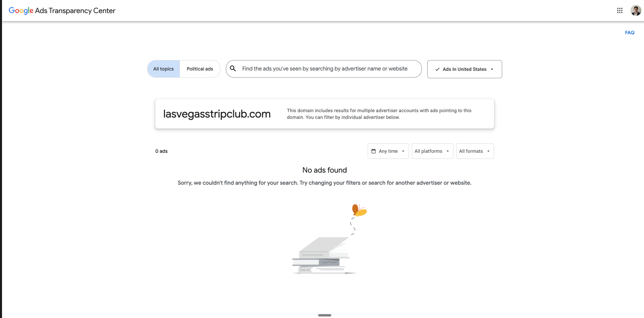Viewport: 644px width, 318px height.
Task: Click the search magnifier icon
Action: (x=233, y=69)
